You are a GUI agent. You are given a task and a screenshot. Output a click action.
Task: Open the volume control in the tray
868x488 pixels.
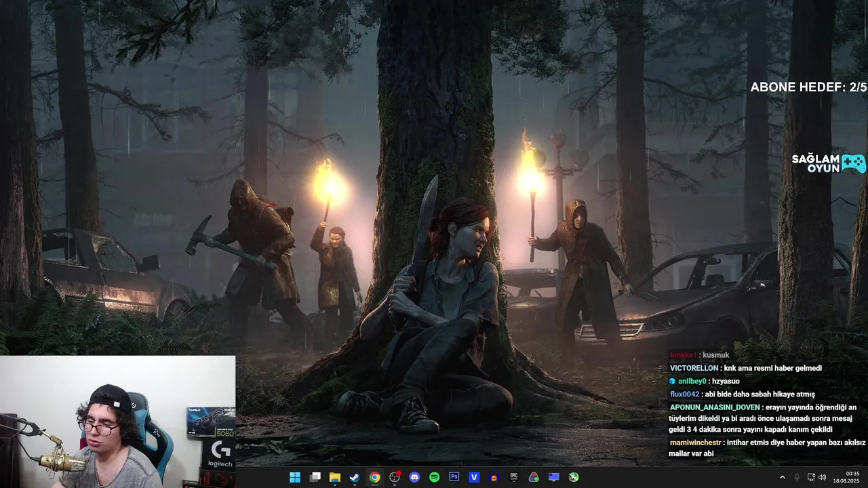(x=822, y=477)
